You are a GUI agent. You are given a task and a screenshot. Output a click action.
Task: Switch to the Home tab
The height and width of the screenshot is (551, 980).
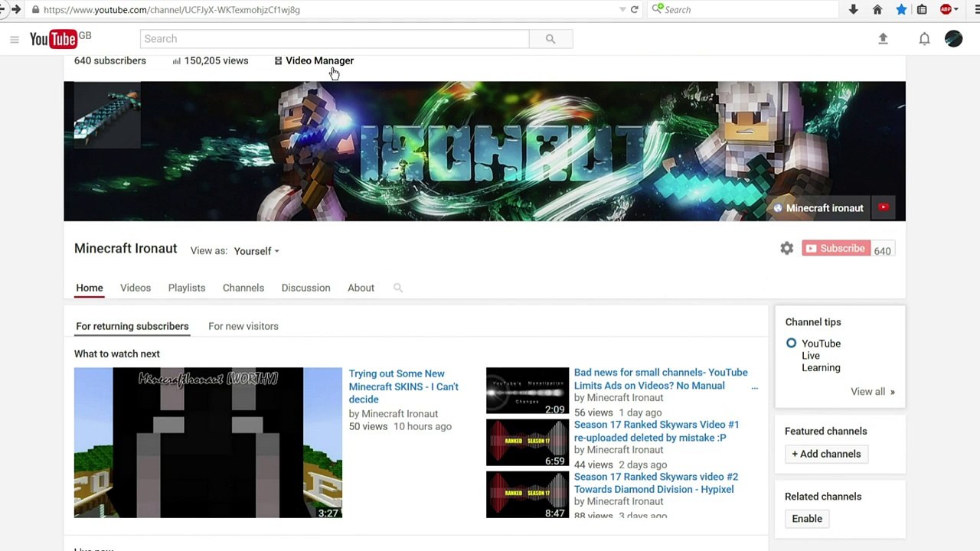[x=90, y=288]
